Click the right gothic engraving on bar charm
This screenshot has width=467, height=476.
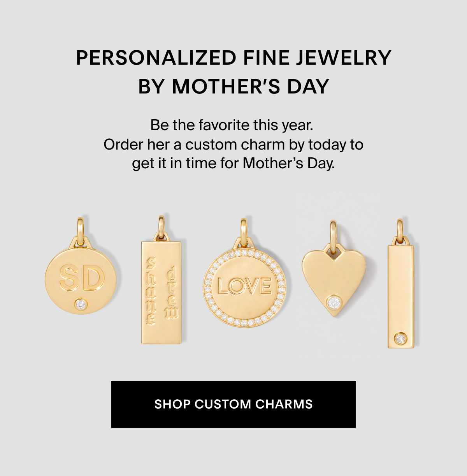point(171,293)
